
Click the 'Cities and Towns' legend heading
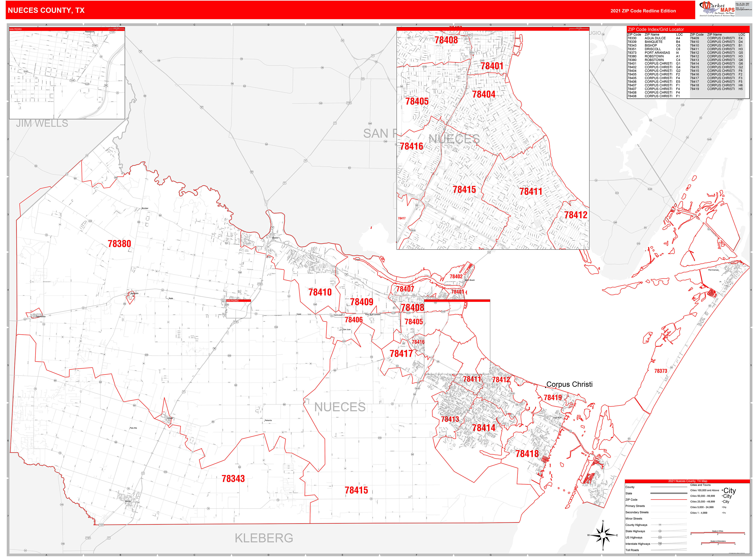coord(700,485)
